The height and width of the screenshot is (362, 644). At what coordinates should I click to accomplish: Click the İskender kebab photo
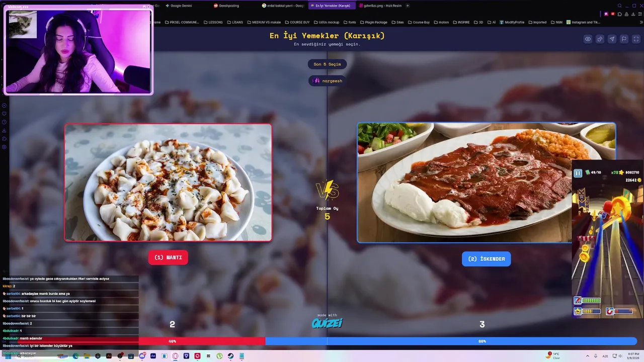486,183
